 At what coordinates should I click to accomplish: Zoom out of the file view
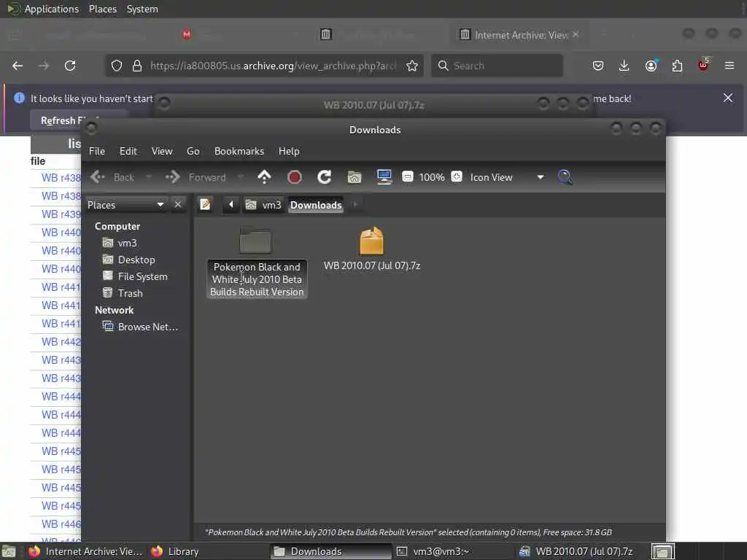tap(407, 176)
